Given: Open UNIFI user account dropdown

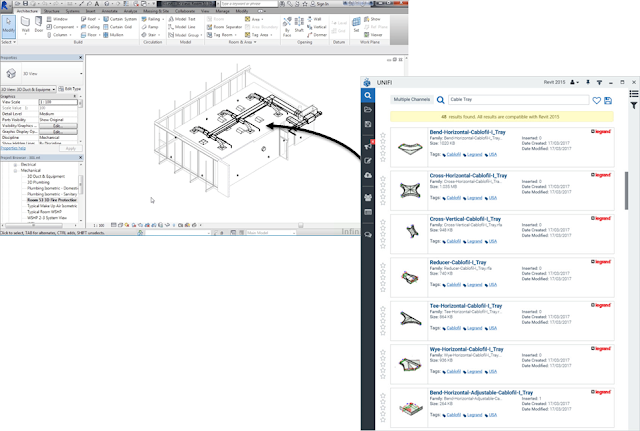Looking at the screenshot, I should (574, 82).
